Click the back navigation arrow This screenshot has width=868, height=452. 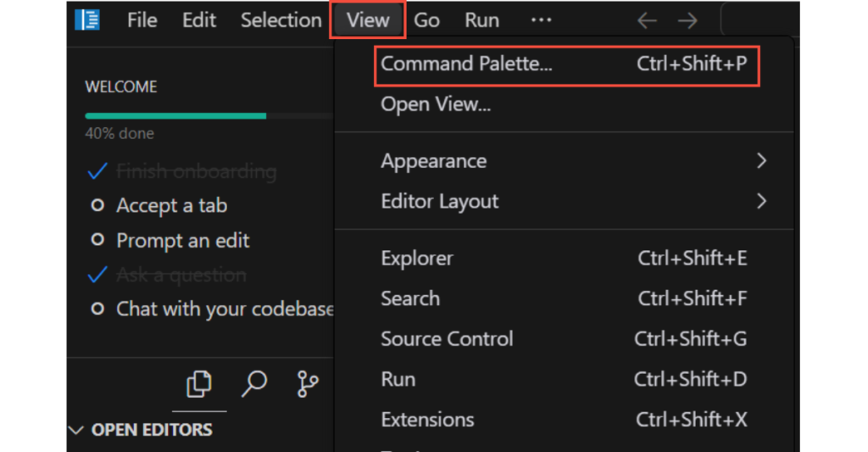click(647, 20)
